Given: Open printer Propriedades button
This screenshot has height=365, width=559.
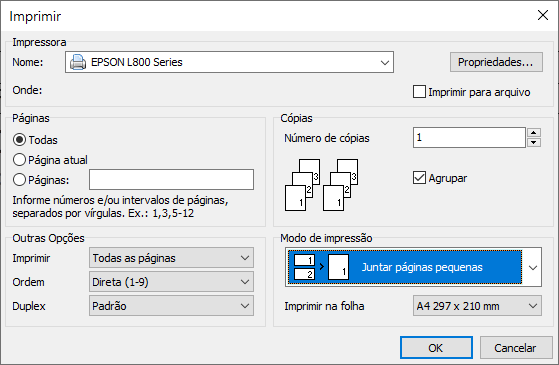Looking at the screenshot, I should click(496, 62).
